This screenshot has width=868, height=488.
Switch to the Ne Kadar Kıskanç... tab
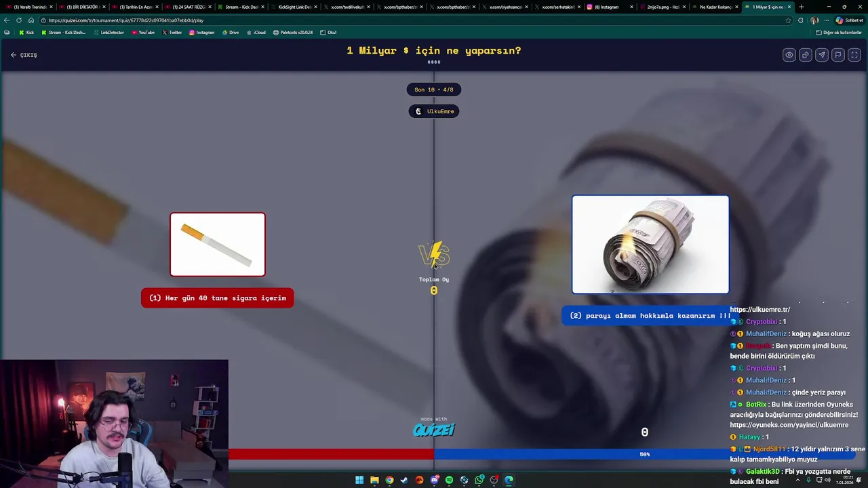(x=715, y=7)
